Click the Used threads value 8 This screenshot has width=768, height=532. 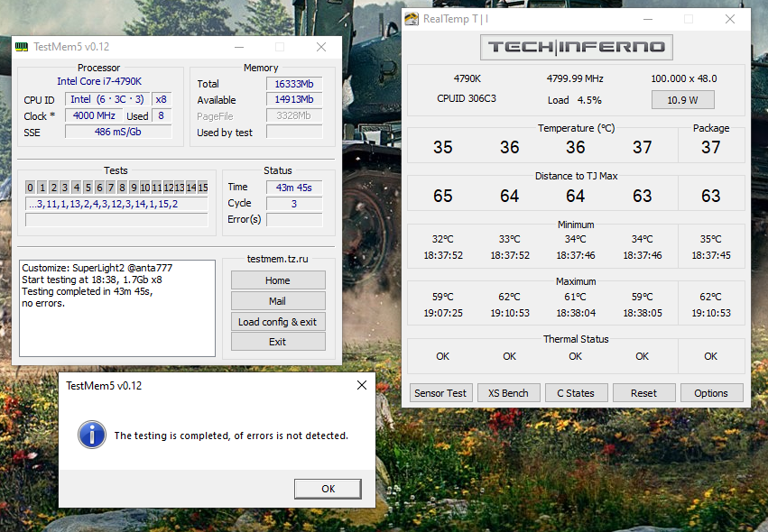162,115
